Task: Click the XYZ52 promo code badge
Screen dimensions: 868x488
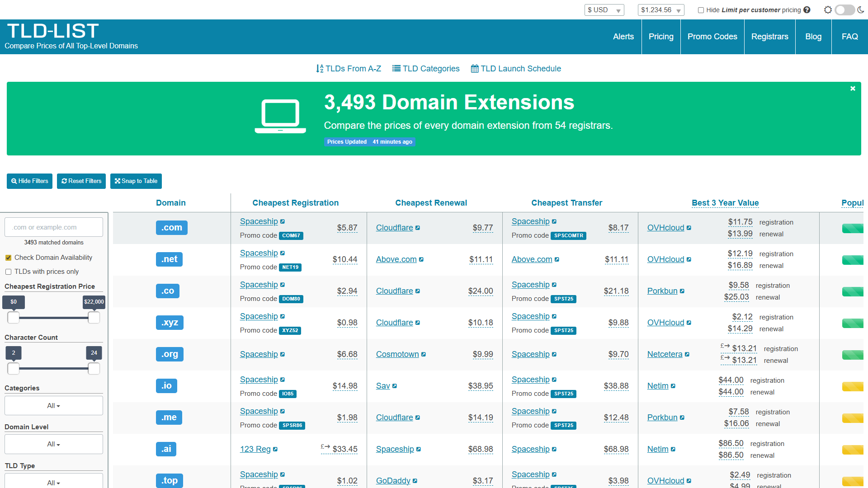Action: (x=290, y=330)
